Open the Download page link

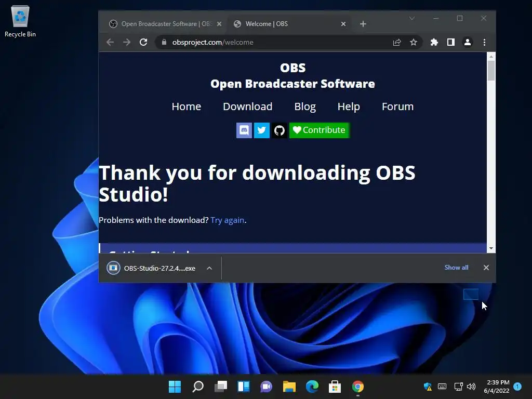pyautogui.click(x=247, y=107)
